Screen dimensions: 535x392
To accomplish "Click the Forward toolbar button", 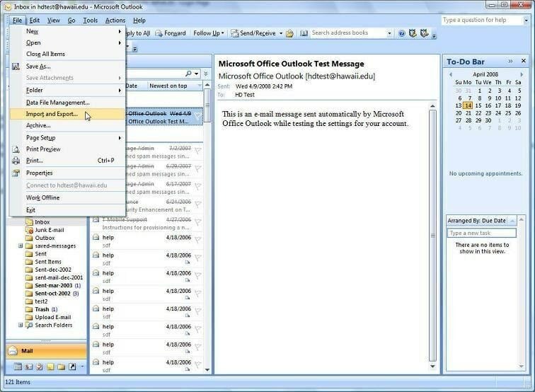I will (x=171, y=33).
